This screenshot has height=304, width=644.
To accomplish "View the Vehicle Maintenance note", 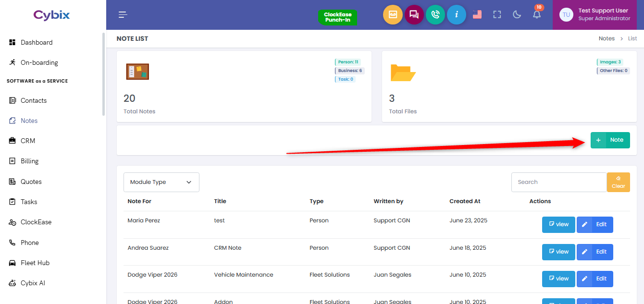I will pos(558,279).
